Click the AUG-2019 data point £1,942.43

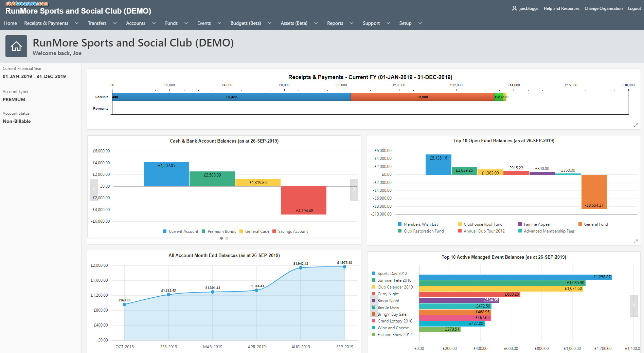[301, 268]
